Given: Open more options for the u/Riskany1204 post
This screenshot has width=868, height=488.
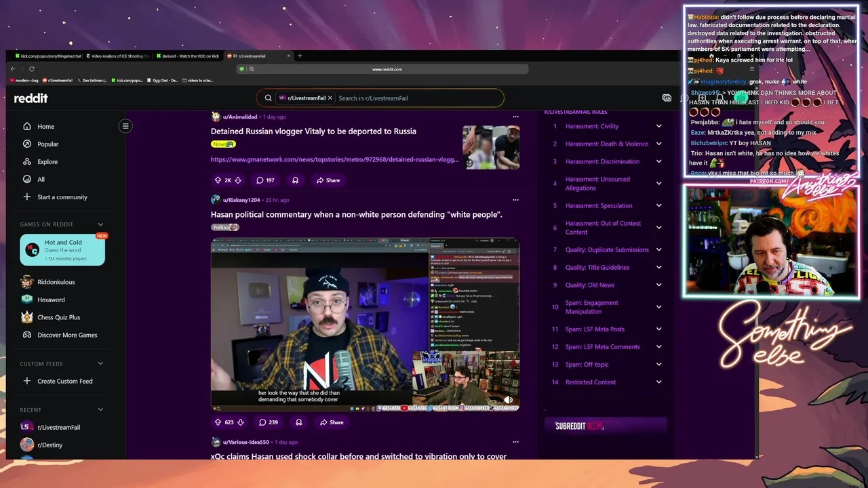Looking at the screenshot, I should pyautogui.click(x=515, y=200).
